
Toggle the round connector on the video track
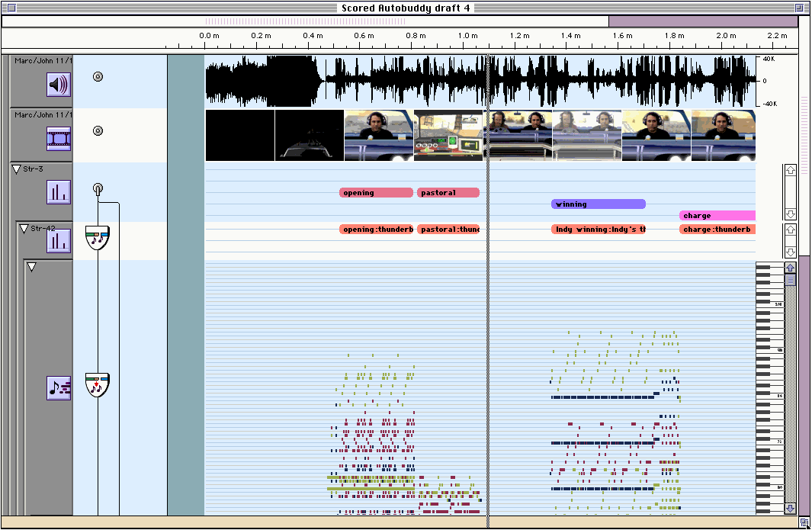[98, 130]
